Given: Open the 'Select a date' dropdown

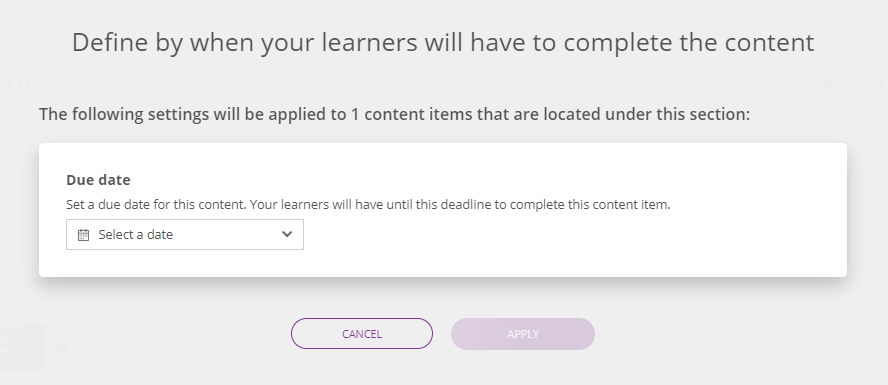Looking at the screenshot, I should [185, 234].
